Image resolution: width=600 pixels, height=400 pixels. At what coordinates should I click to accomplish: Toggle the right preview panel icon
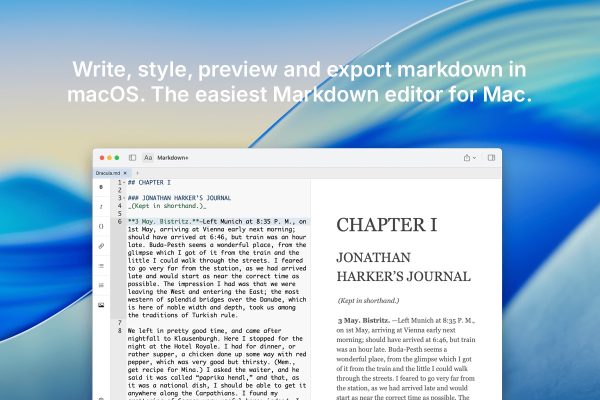click(x=491, y=158)
